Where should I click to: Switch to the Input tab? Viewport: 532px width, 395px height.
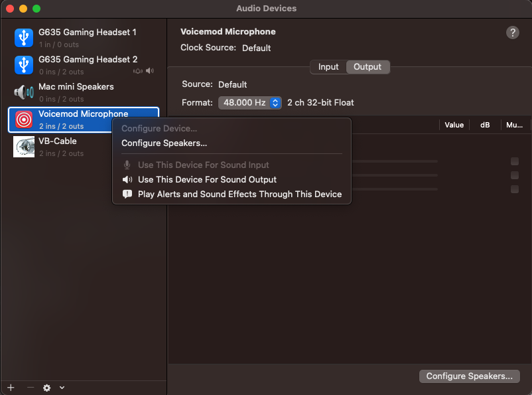pyautogui.click(x=328, y=67)
